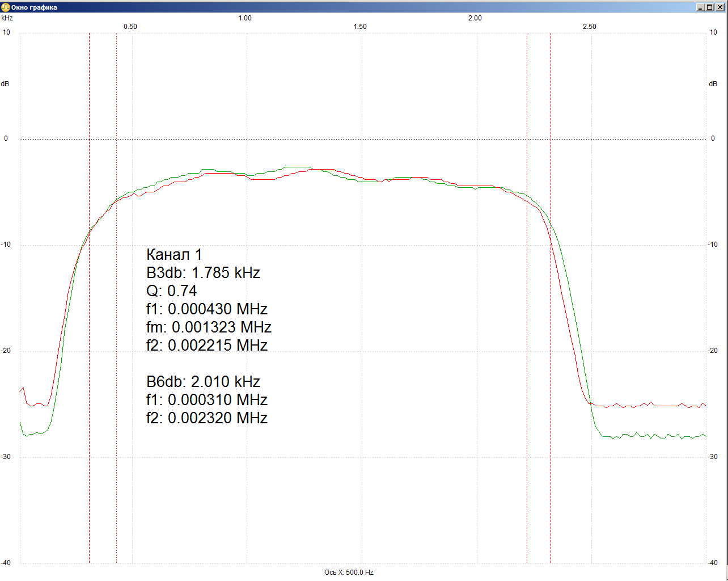The height and width of the screenshot is (581, 728).
Task: Click the left dB unit label
Action: tap(5, 84)
